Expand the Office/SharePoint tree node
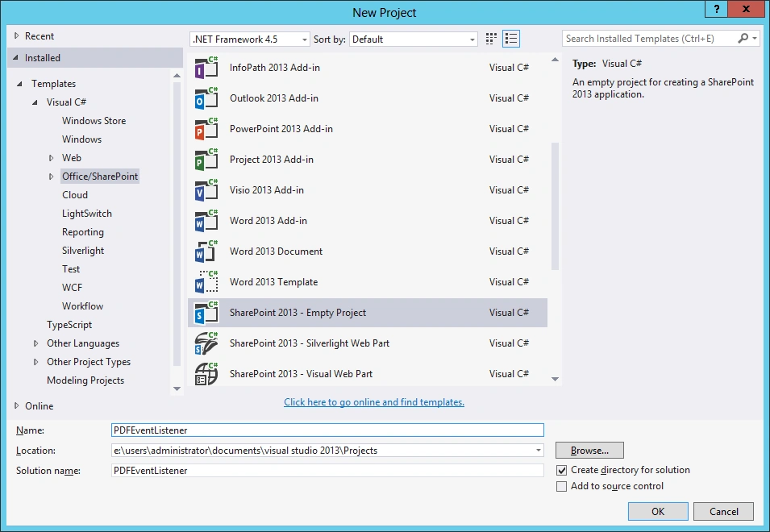This screenshot has width=770, height=532. coord(51,177)
